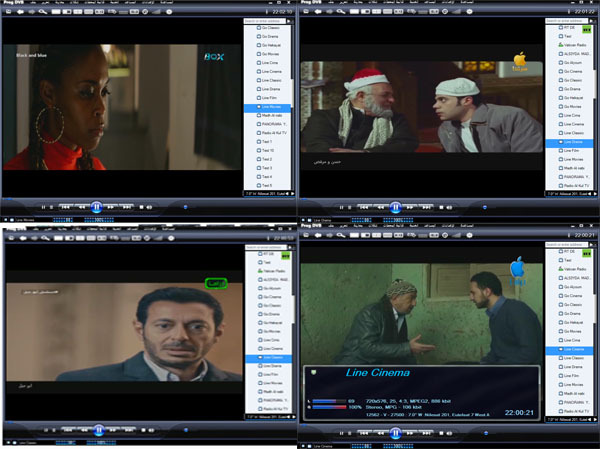Click the signal-strength bars icon in Line Movies toolbar
Image resolution: width=600 pixels, height=449 pixels.
156,12
